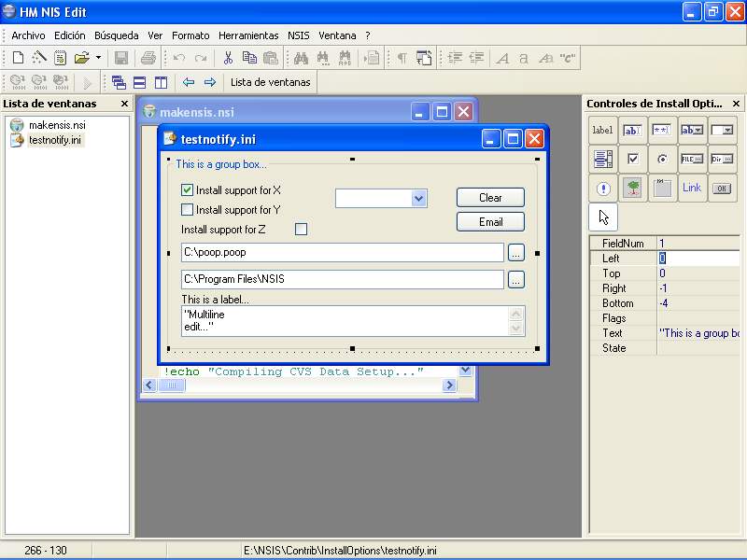This screenshot has height=560, width=747.
Task: Select the Label control tool
Action: pyautogui.click(x=602, y=131)
